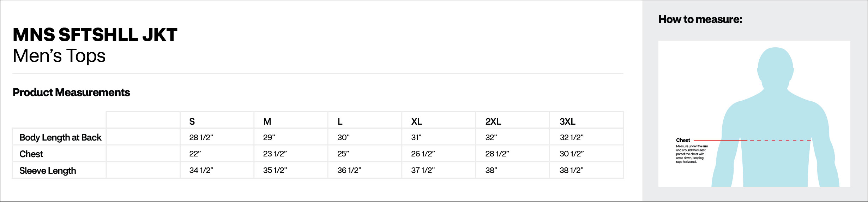The height and width of the screenshot is (202, 868).
Task: Click the 22" chest value for size S
Action: click(195, 154)
